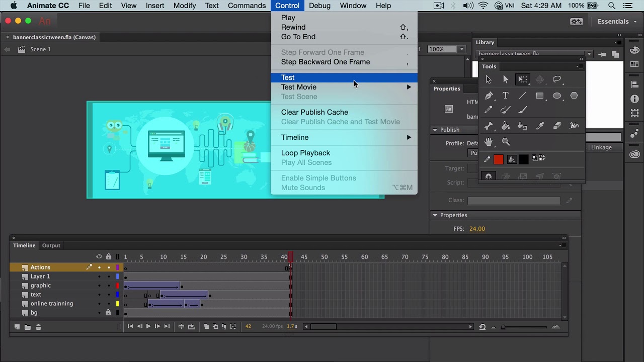Select the Subselection tool
Image resolution: width=644 pixels, height=362 pixels.
506,79
